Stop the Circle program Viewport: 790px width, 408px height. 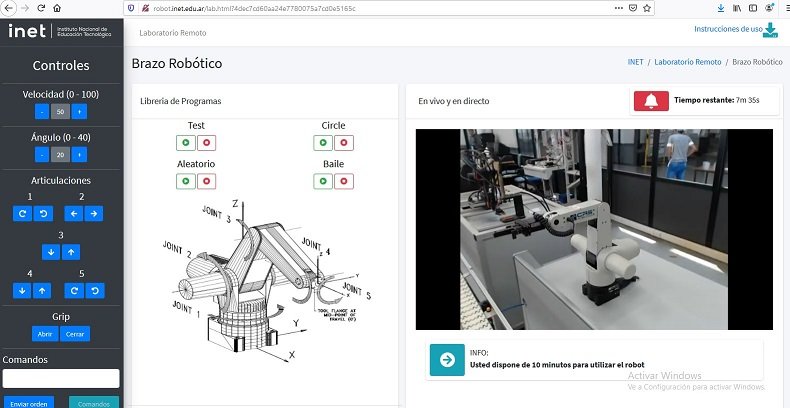click(344, 143)
